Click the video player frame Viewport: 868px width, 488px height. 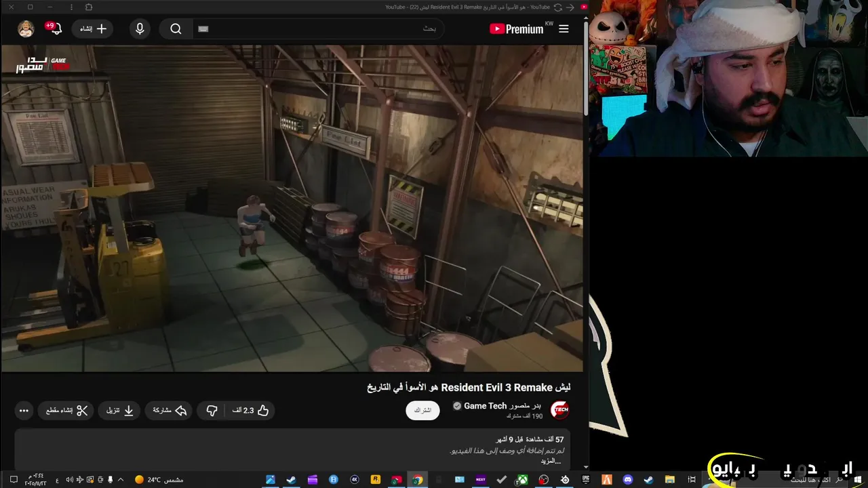292,208
